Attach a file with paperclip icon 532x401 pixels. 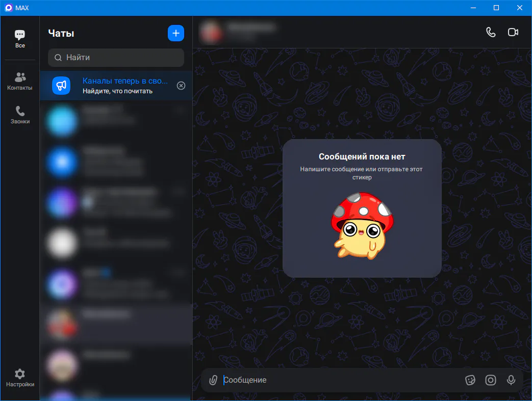(x=213, y=380)
